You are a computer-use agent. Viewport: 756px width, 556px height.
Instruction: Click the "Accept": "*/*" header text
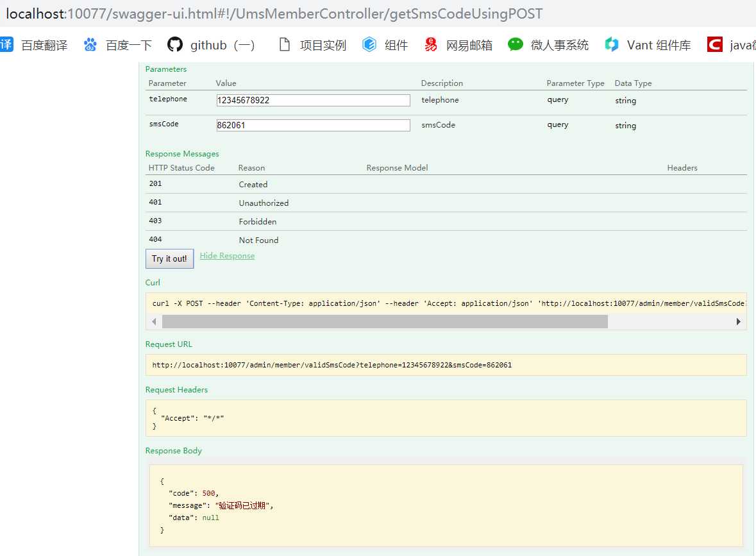(192, 418)
